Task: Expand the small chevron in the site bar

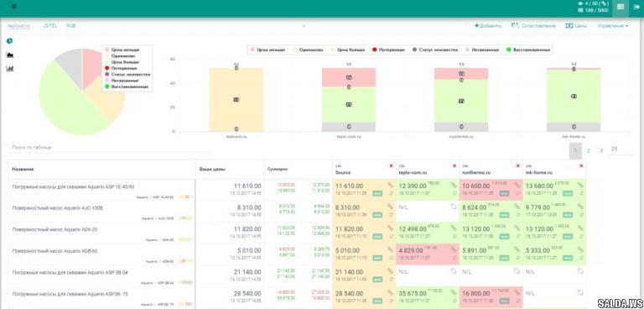Action: click(304, 26)
